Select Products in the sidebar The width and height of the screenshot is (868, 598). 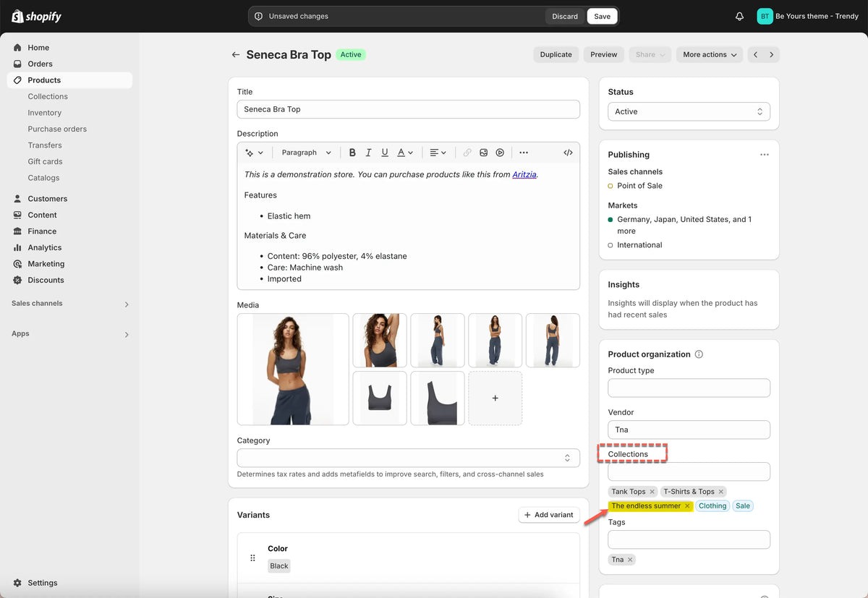pyautogui.click(x=69, y=80)
